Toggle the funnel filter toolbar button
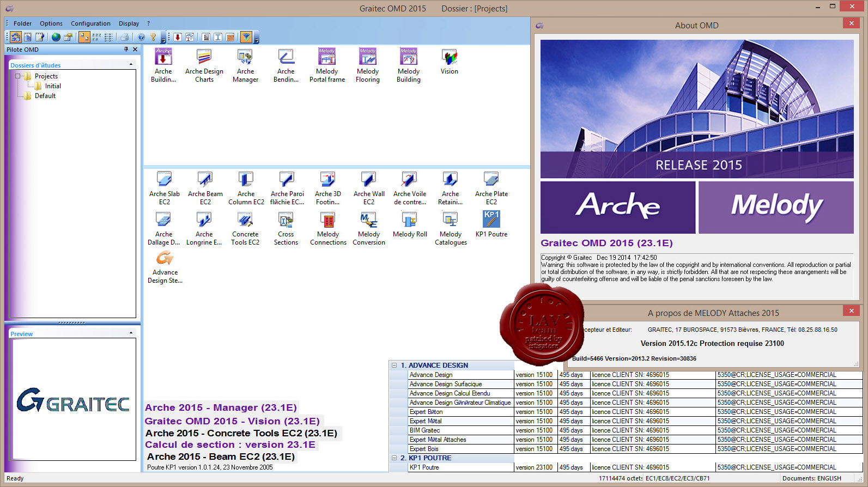This screenshot has height=487, width=868. [246, 37]
